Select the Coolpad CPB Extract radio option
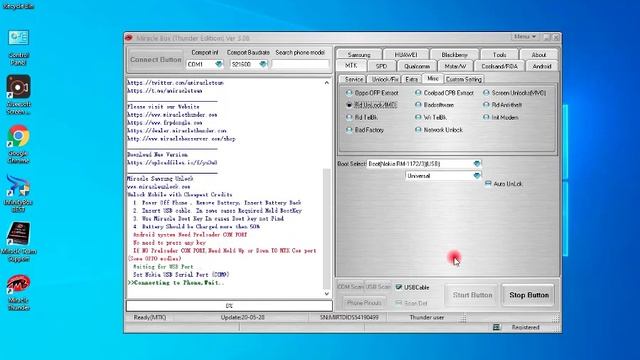The height and width of the screenshot is (360, 640). (x=444, y=93)
